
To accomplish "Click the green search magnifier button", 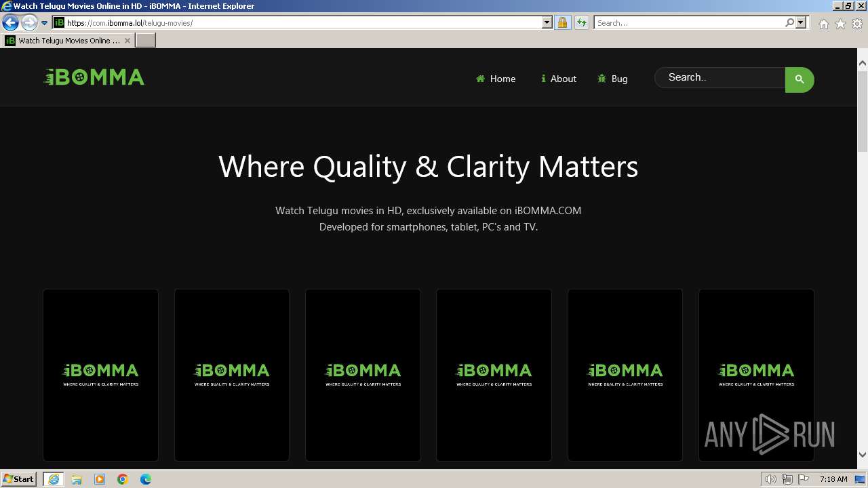I will coord(800,79).
